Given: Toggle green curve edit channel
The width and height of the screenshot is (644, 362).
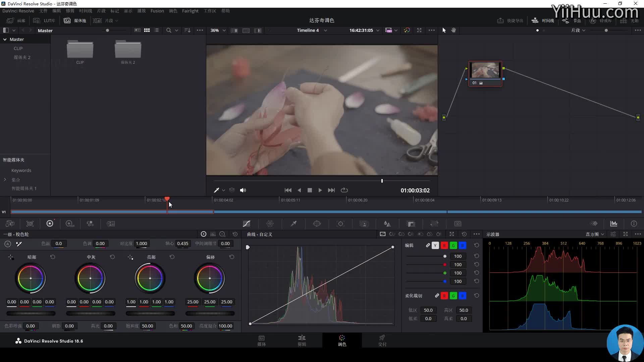Looking at the screenshot, I should pyautogui.click(x=453, y=246).
